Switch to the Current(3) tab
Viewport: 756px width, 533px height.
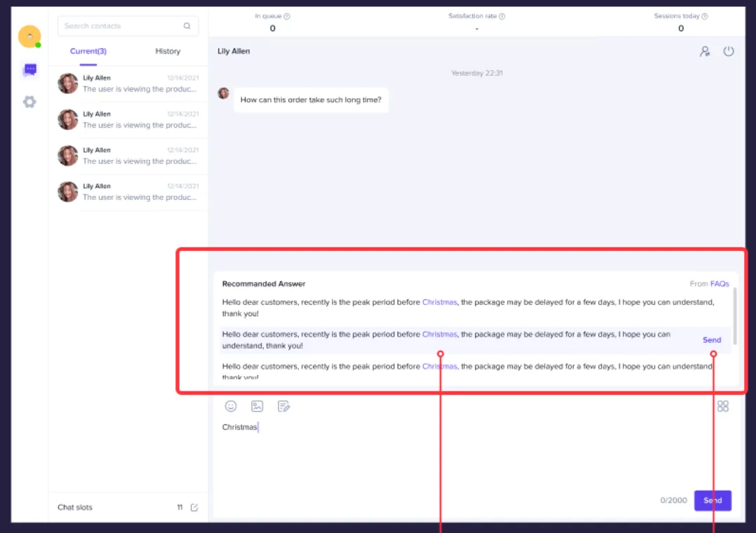88,51
